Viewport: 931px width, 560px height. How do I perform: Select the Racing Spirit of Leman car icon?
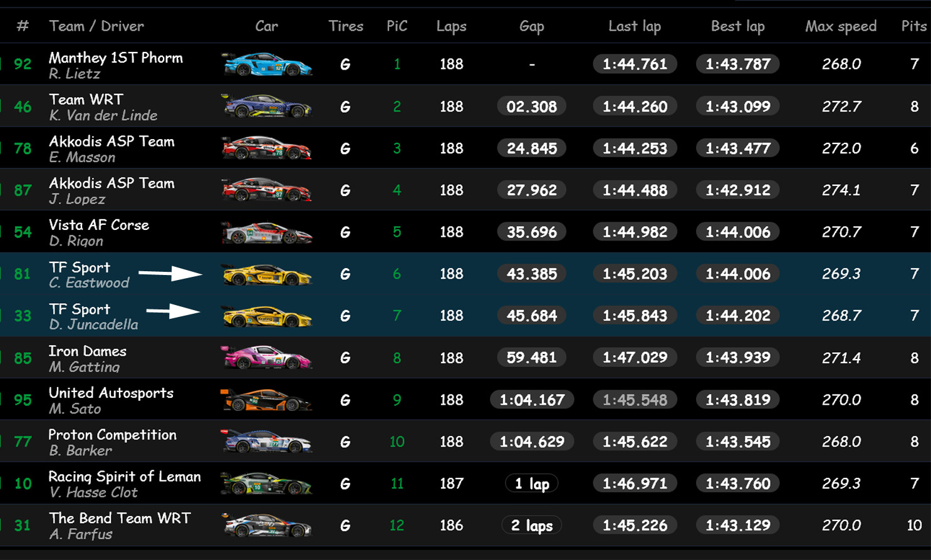coord(266,484)
